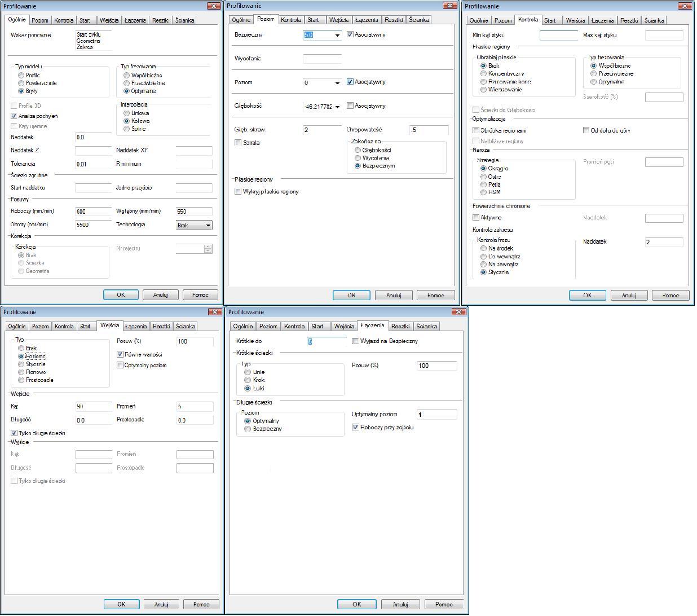Enable Optymalny poziom checkbox in Wejścia dialog
The height and width of the screenshot is (616, 697).
coord(120,365)
